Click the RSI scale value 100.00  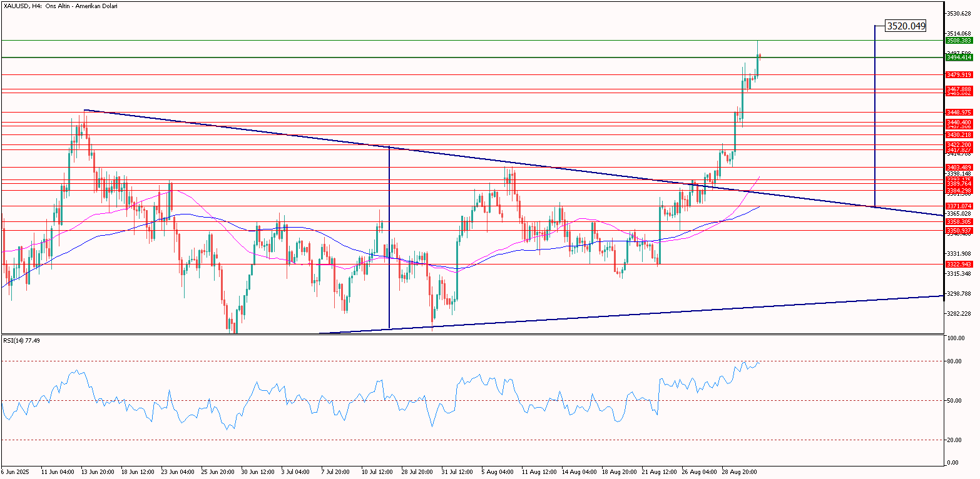956,338
